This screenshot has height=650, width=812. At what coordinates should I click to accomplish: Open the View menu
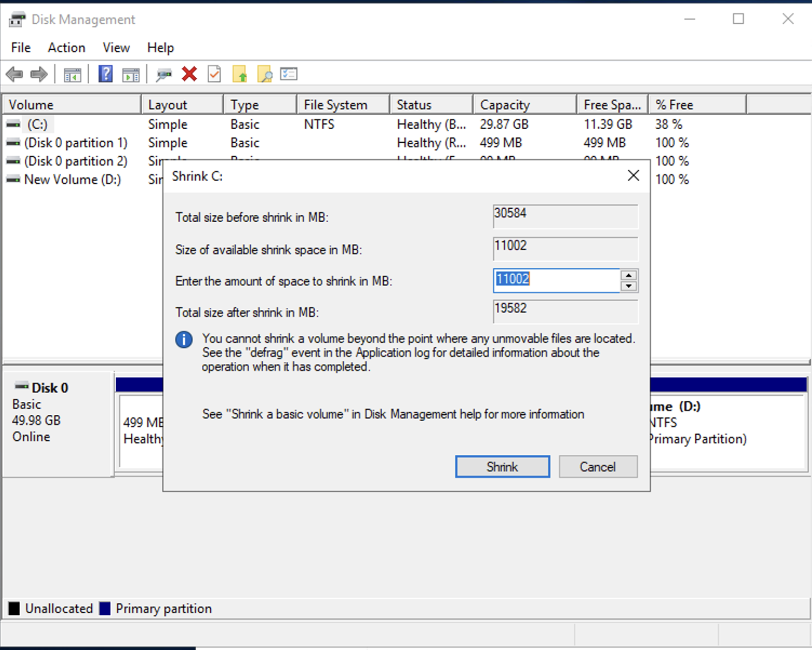(116, 48)
